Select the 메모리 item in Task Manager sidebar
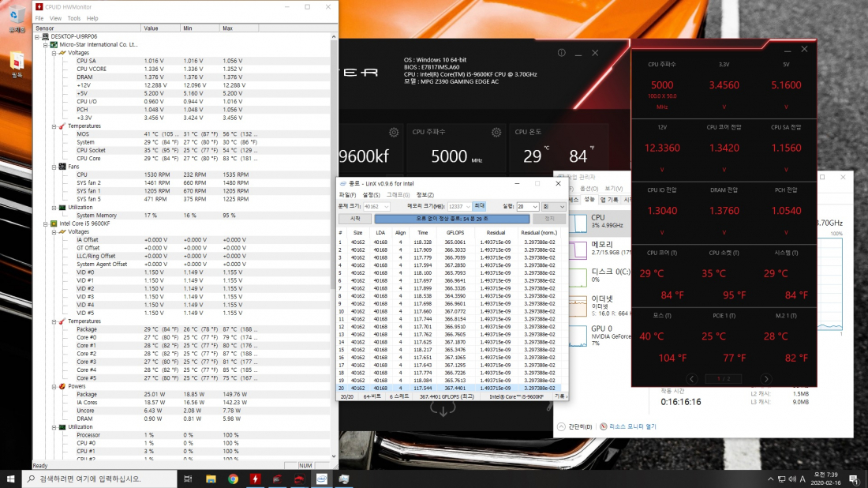 (598, 249)
